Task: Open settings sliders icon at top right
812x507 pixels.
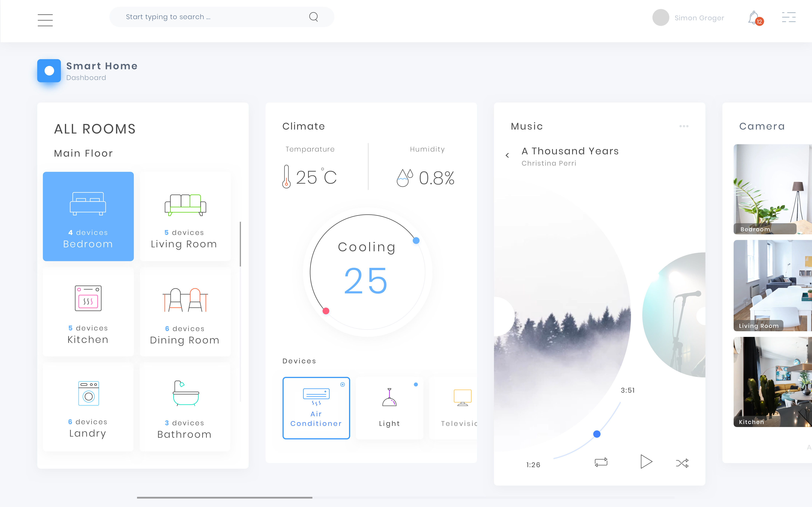Action: point(789,17)
